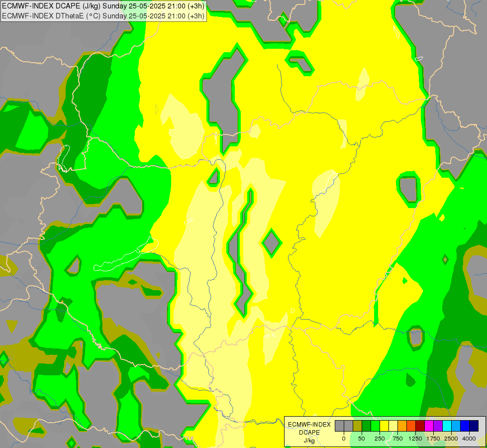487x448 pixels.
Task: Click the legend's 'ECMWF-INDEX' label
Action: 309,425
